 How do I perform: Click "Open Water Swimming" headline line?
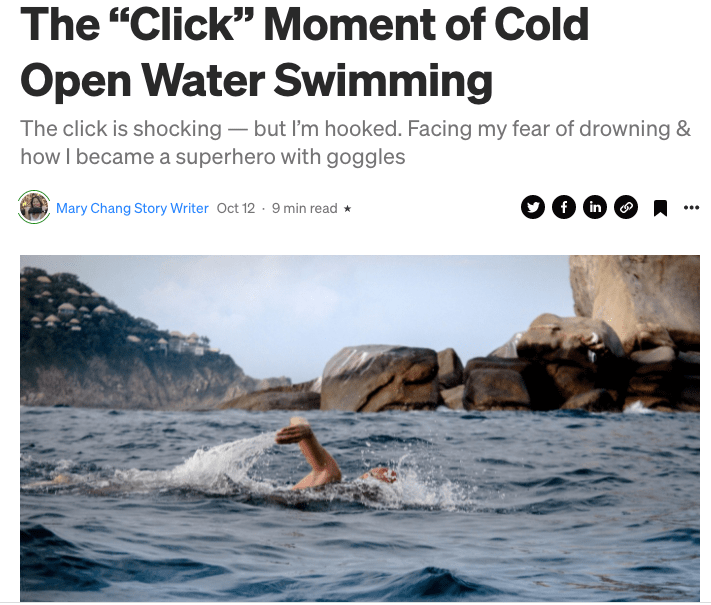(256, 81)
